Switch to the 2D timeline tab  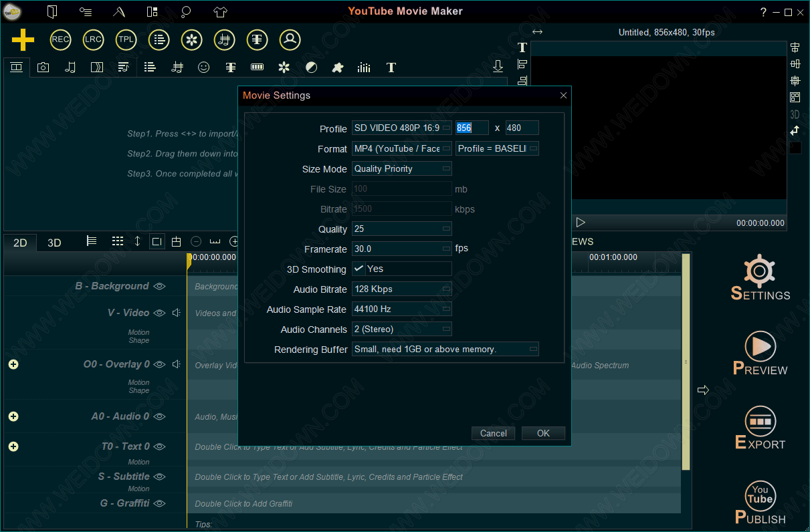[20, 243]
